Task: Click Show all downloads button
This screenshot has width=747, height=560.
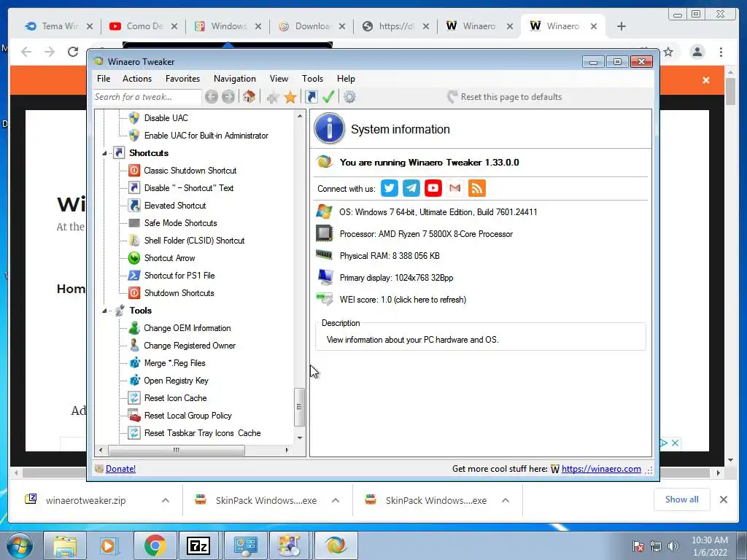Action: pos(682,499)
